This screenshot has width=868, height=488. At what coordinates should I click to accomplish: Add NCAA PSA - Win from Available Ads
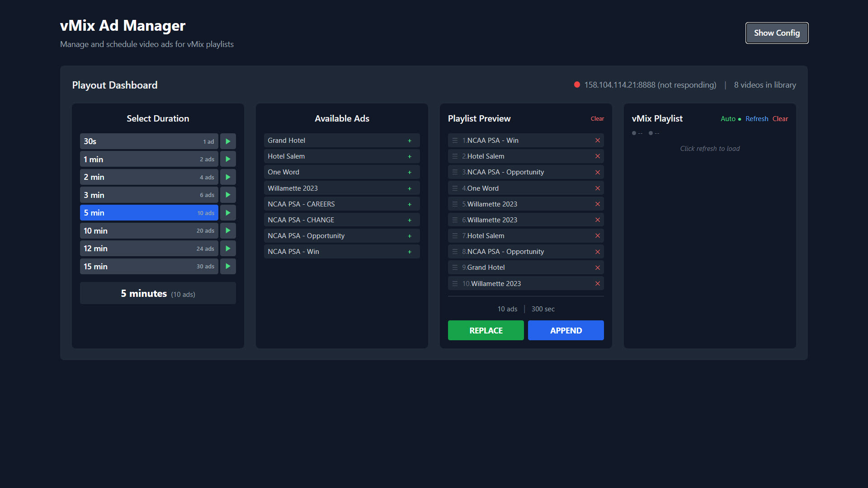click(x=410, y=252)
